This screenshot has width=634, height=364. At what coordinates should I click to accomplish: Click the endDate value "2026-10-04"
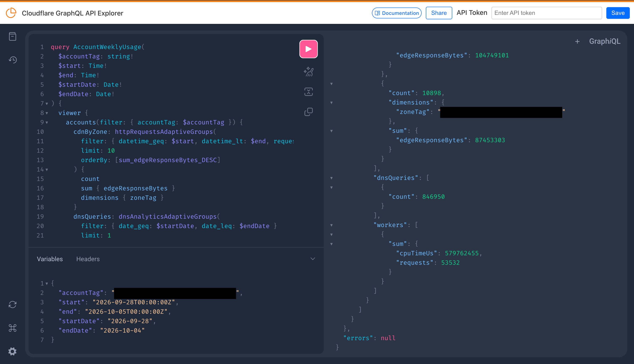point(122,330)
